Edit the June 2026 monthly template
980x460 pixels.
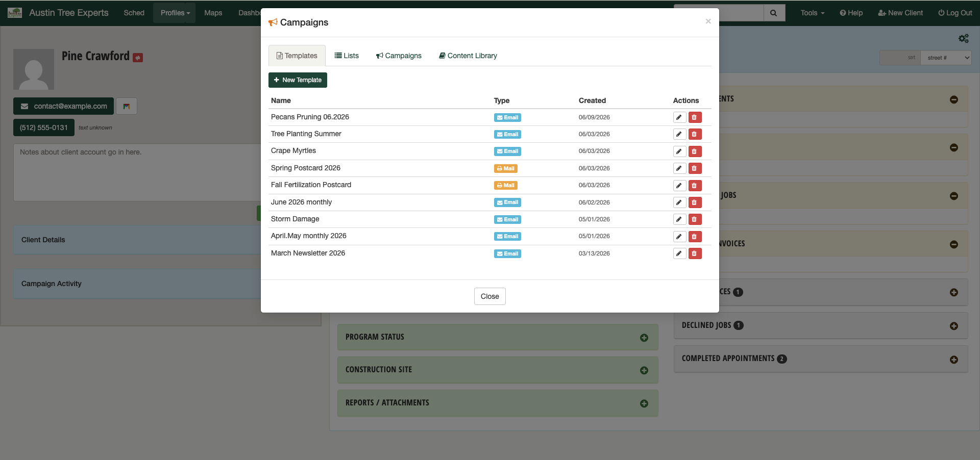click(x=679, y=202)
